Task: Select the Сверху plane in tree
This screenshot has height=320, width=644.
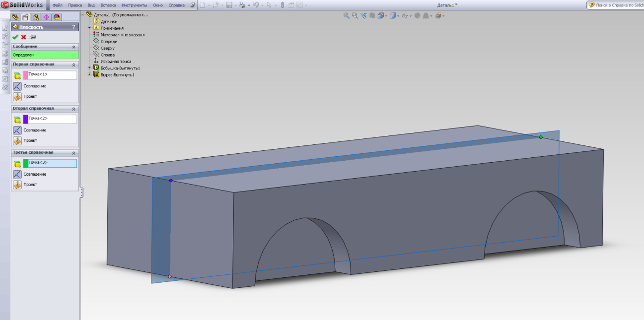Action: pyautogui.click(x=107, y=48)
